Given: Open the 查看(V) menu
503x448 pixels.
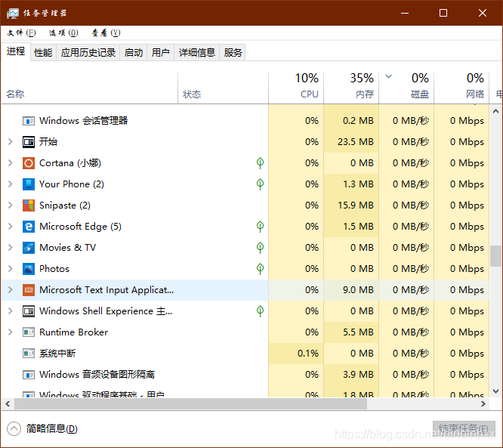Looking at the screenshot, I should [x=106, y=32].
